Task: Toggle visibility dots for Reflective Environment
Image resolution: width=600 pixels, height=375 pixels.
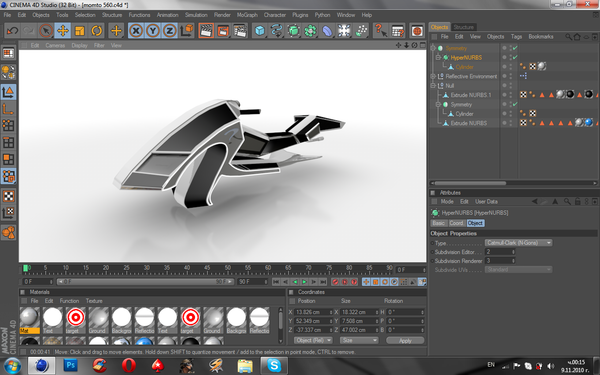Action: (x=510, y=76)
